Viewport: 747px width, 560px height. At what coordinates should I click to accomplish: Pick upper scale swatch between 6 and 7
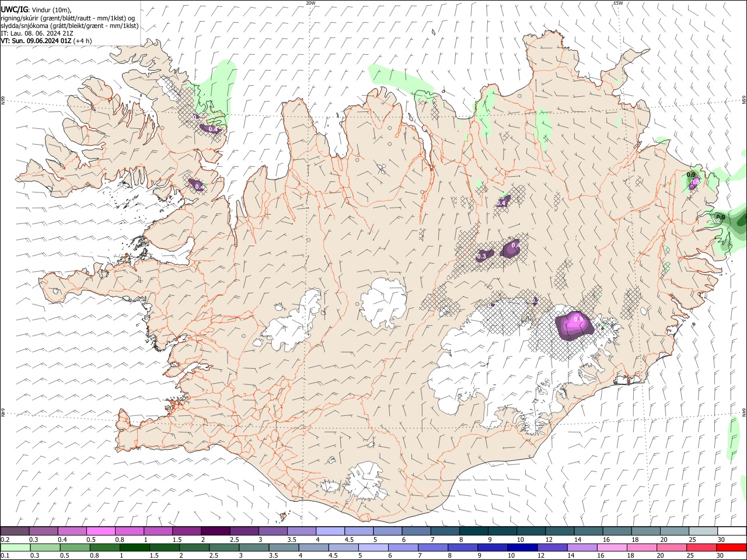416,531
